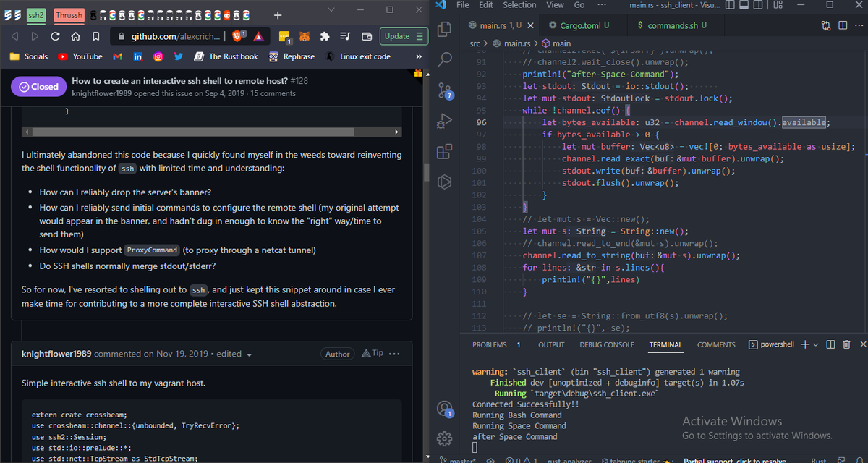
Task: Toggle the primary sidebar layout icon
Action: click(x=728, y=6)
